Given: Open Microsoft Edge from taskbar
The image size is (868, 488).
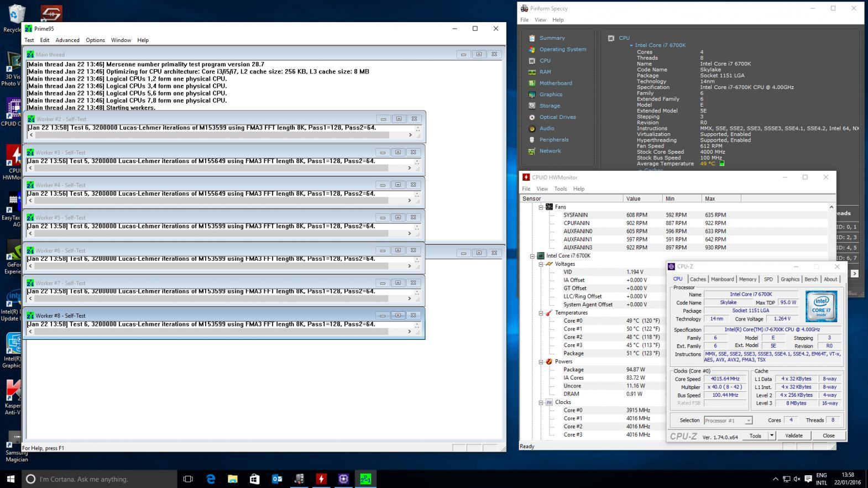Looking at the screenshot, I should click(211, 479).
